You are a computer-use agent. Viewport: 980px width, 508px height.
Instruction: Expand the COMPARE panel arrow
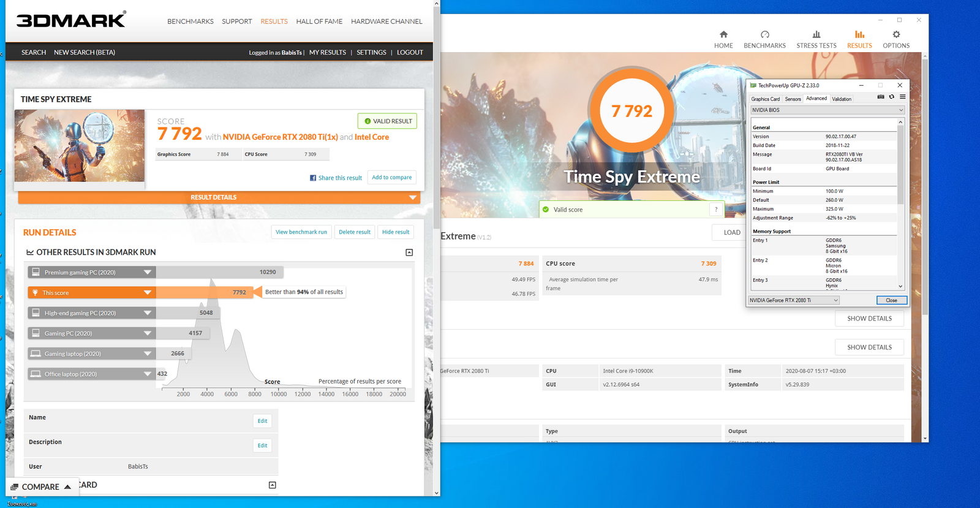(67, 487)
